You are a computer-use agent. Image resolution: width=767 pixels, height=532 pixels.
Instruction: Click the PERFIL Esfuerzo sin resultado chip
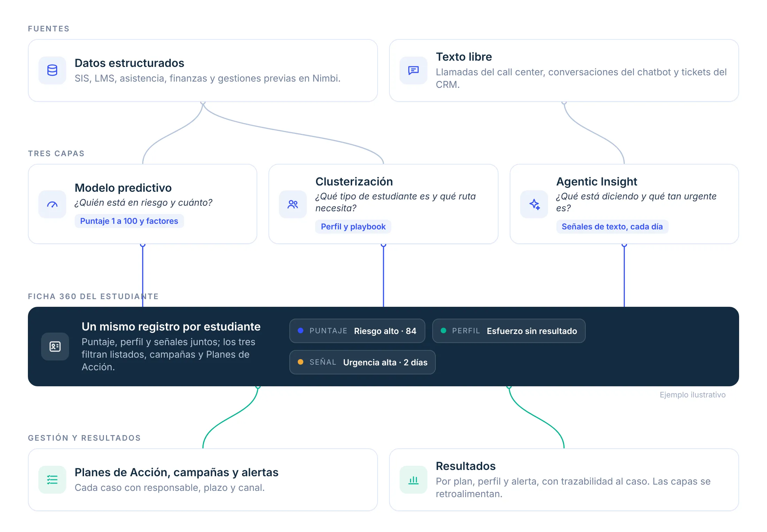[x=509, y=331]
